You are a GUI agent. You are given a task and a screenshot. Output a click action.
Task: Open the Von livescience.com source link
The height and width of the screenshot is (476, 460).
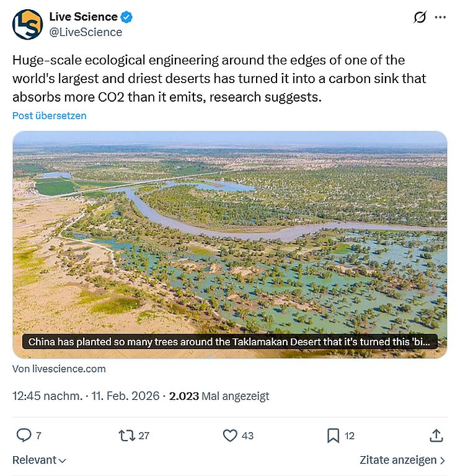pyautogui.click(x=59, y=369)
